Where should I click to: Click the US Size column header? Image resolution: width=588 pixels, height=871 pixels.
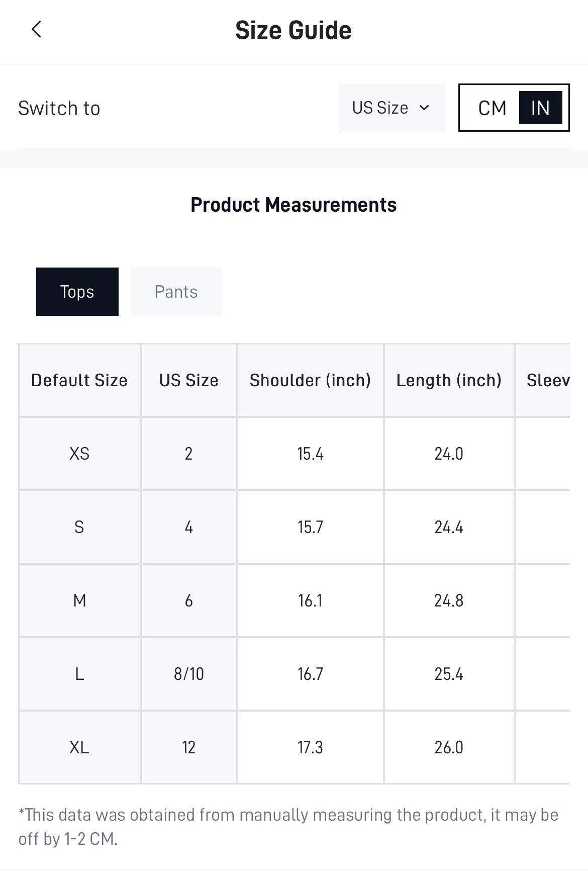click(189, 380)
